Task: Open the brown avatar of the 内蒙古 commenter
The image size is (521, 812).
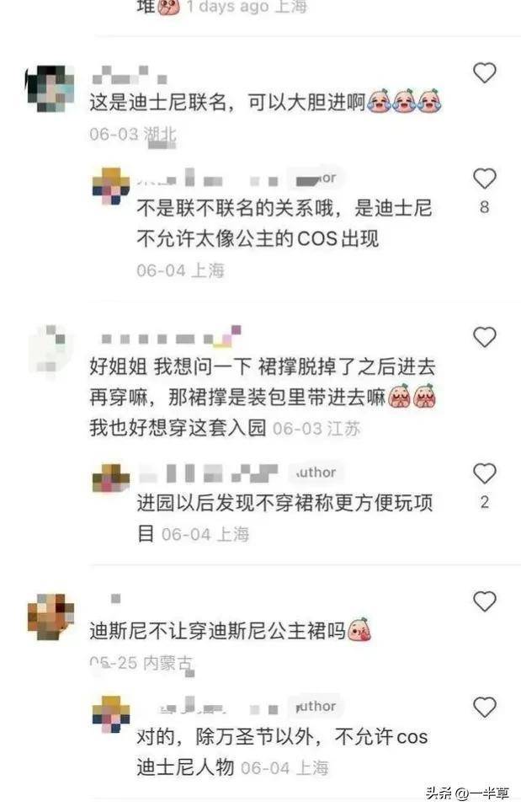Action: (x=51, y=617)
